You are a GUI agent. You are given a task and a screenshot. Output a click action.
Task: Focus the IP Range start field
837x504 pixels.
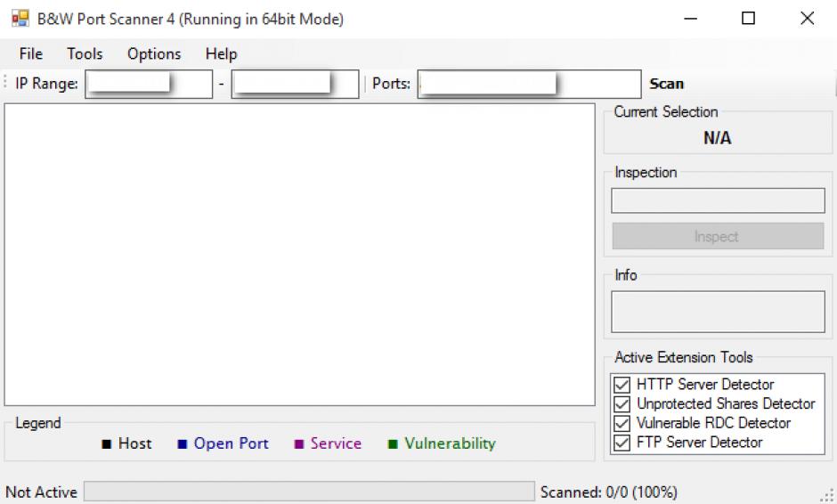pos(149,84)
